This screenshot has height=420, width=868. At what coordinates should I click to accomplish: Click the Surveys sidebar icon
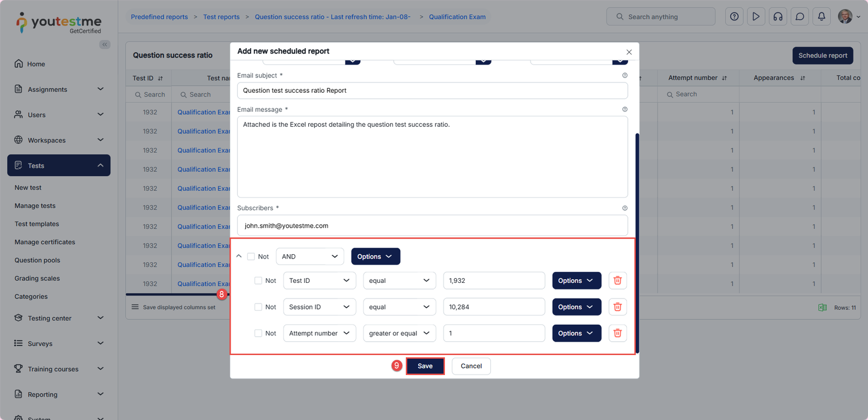[x=18, y=343]
